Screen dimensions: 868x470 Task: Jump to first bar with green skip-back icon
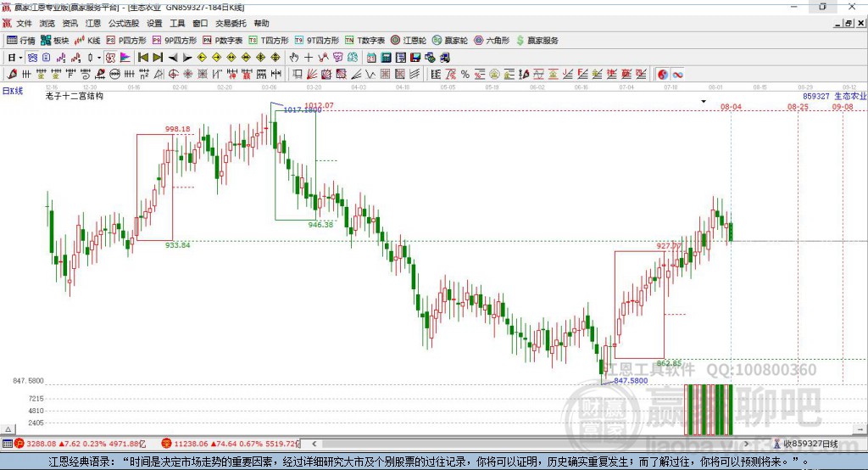[x=142, y=58]
